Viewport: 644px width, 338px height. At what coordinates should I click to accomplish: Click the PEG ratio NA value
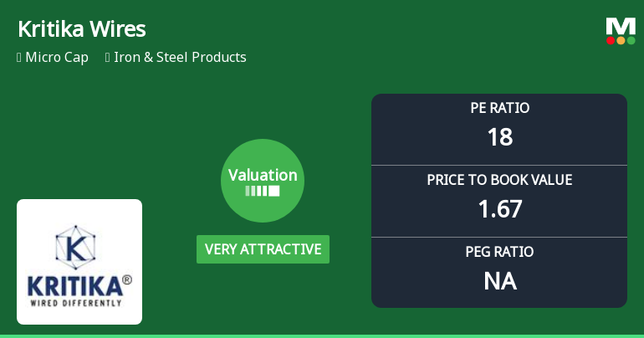499,280
